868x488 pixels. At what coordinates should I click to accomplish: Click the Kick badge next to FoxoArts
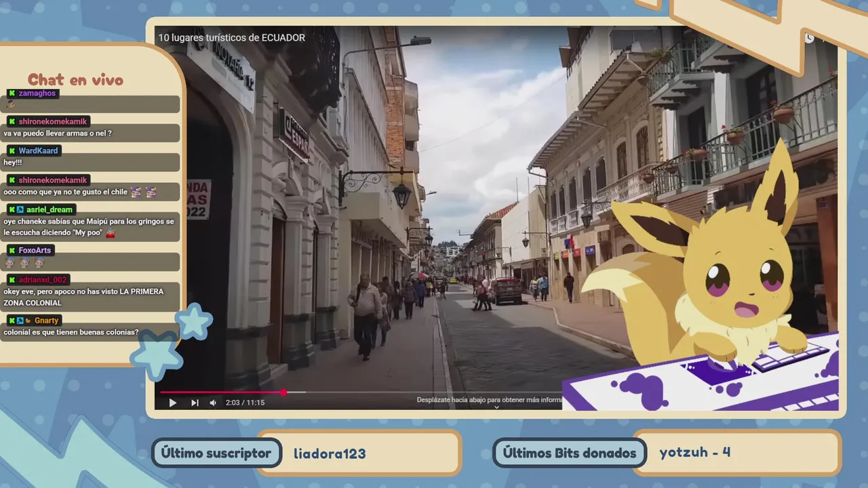12,250
